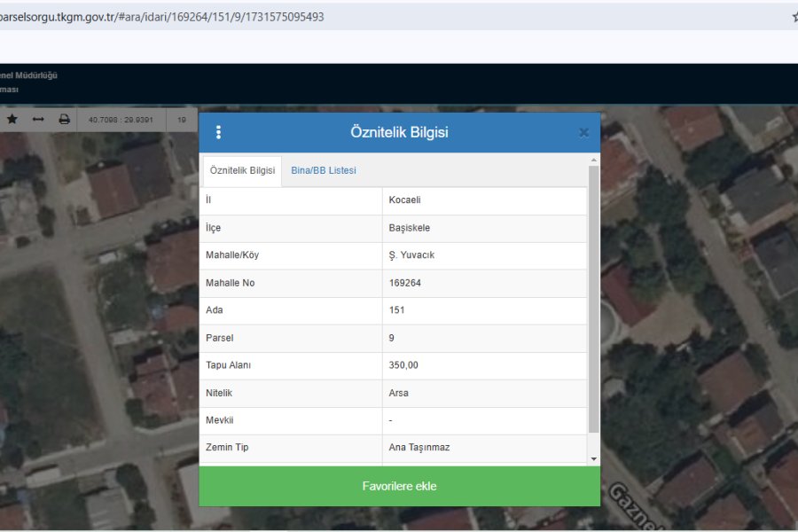Click the zoom level 19 indicator
The height and width of the screenshot is (532, 798).
click(x=182, y=119)
